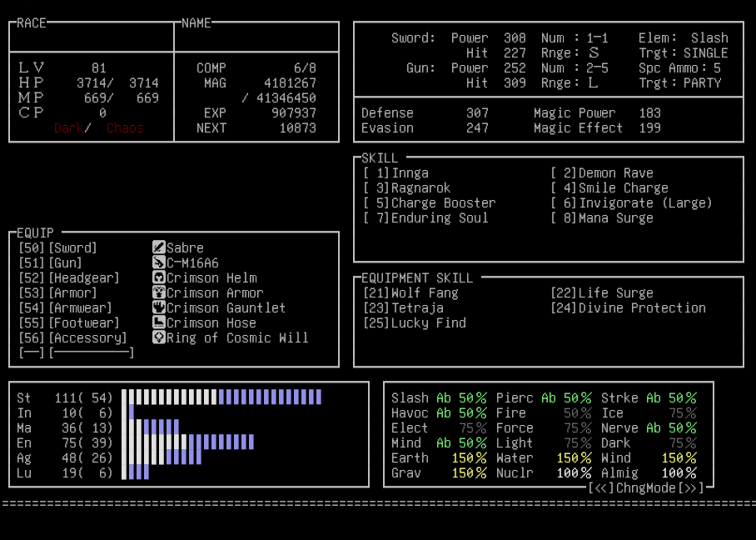Click the Sabre item name
Viewport: 756px width, 540px height.
coord(185,248)
